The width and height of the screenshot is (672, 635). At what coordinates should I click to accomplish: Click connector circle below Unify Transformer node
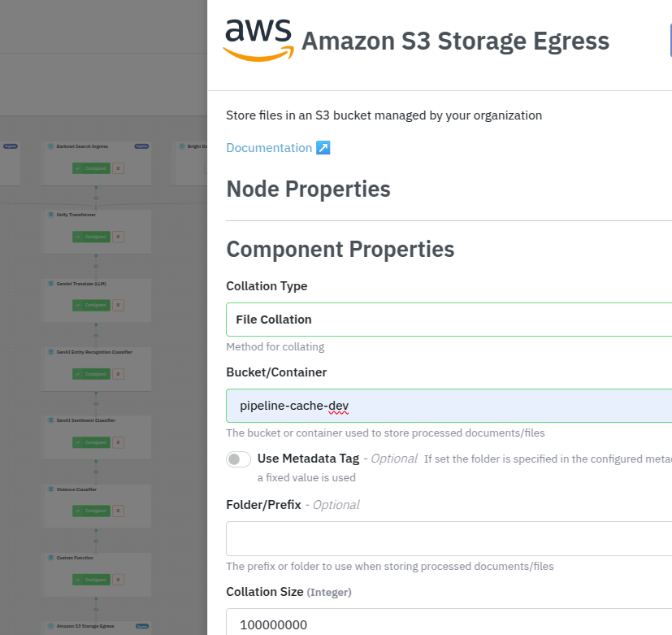point(96,267)
